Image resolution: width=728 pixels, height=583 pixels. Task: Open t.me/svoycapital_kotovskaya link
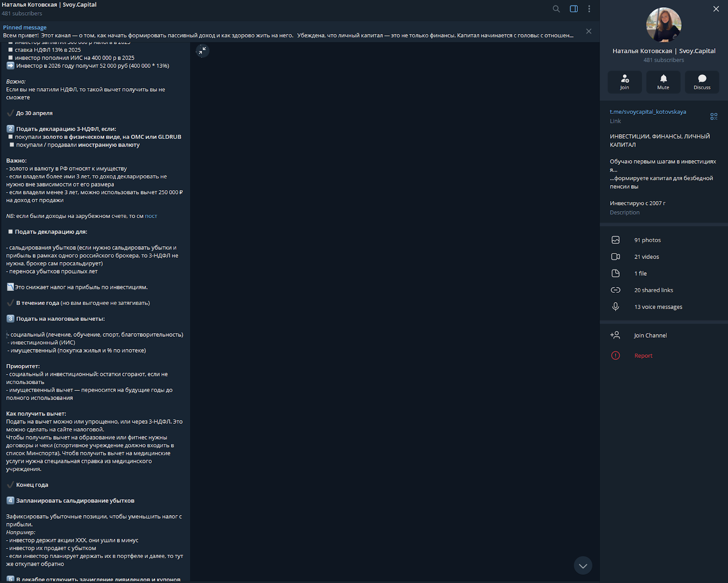(x=648, y=112)
